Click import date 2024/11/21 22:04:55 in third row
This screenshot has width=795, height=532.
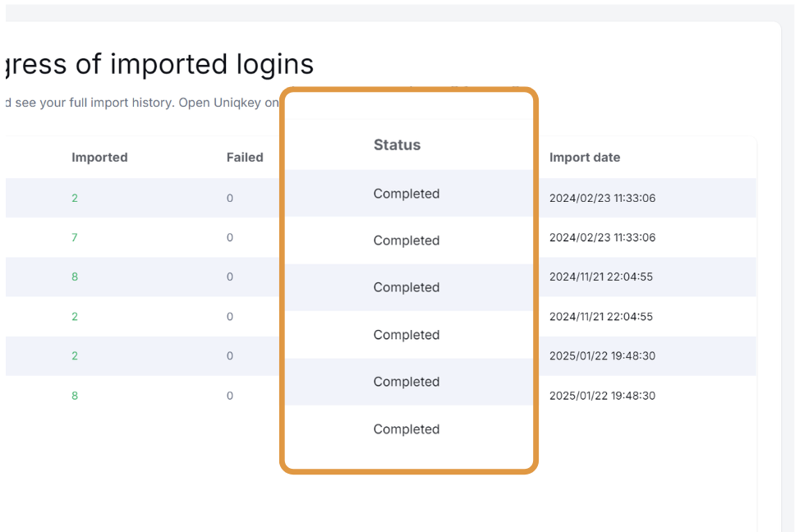coord(601,277)
